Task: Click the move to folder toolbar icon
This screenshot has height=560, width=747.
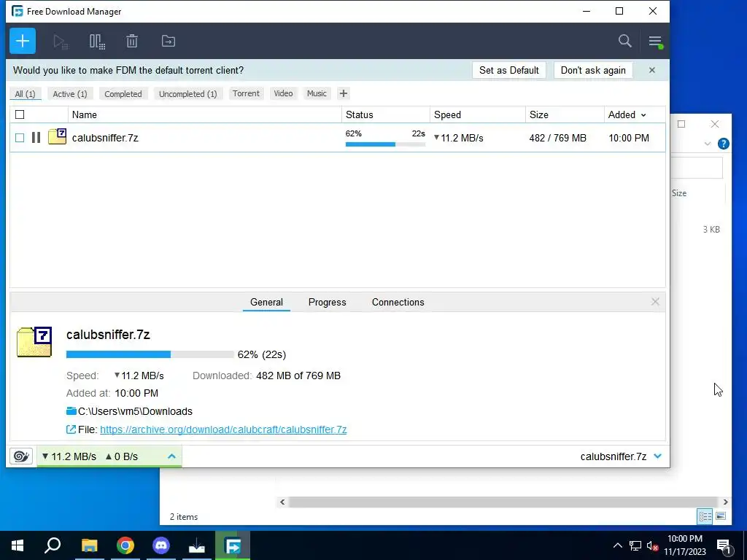Action: coord(169,41)
